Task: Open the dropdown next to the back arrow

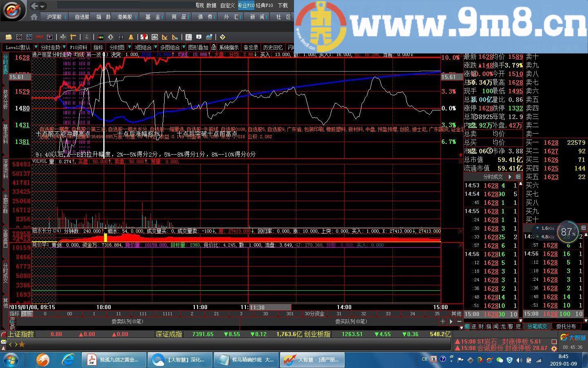Action: (42, 6)
